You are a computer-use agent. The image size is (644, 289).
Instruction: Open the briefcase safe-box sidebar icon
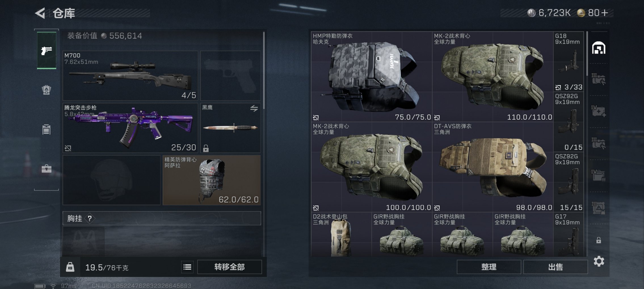(x=47, y=169)
